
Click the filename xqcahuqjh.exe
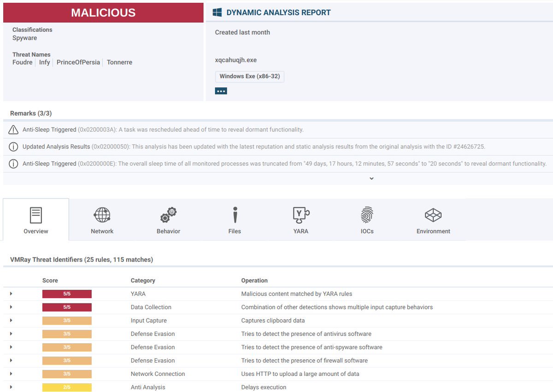tap(236, 60)
